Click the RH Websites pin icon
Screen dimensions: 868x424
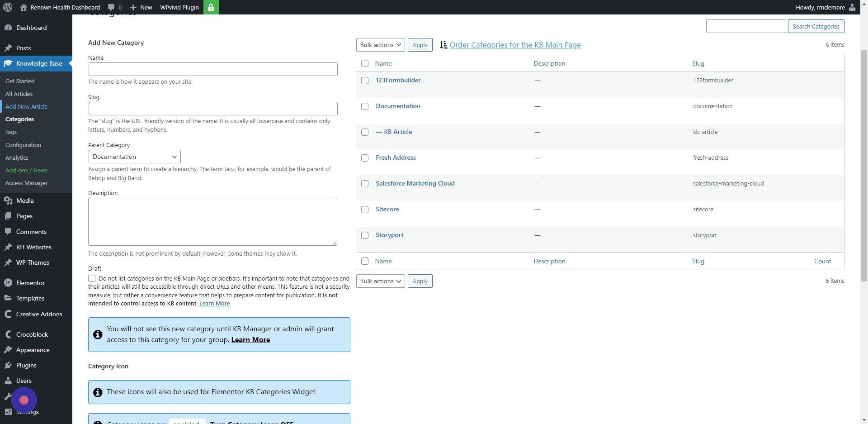[8, 247]
